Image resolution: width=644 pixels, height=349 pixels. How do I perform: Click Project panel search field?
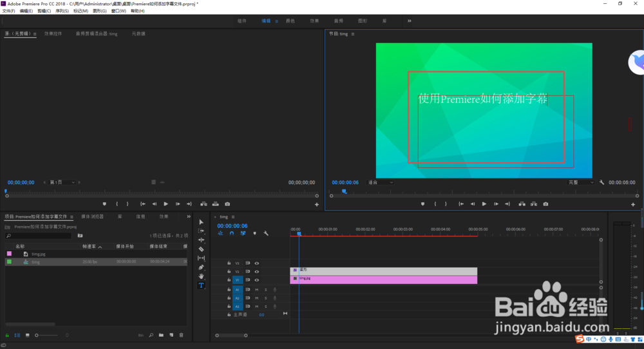point(39,236)
